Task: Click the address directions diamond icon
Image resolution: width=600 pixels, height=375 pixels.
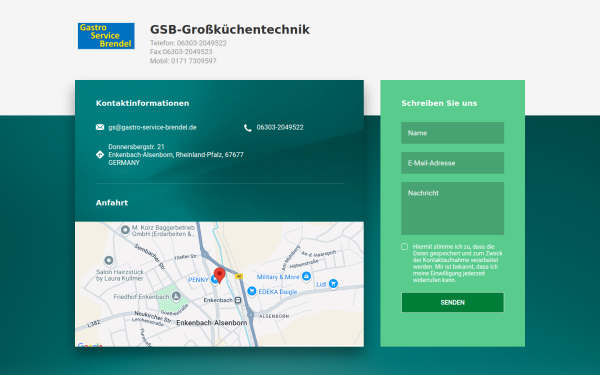Action: (100, 155)
